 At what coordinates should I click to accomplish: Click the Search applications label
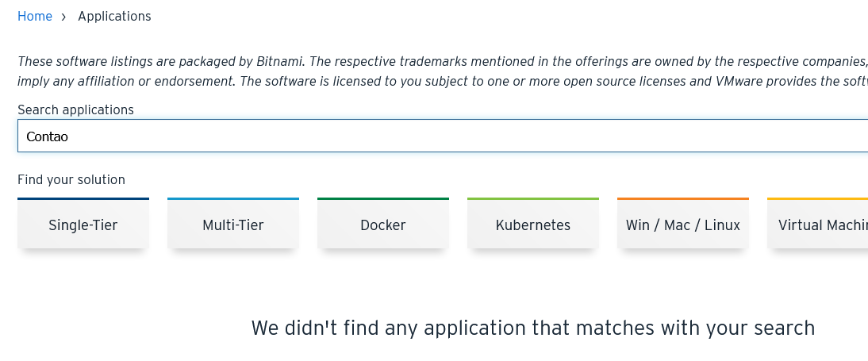tap(75, 109)
